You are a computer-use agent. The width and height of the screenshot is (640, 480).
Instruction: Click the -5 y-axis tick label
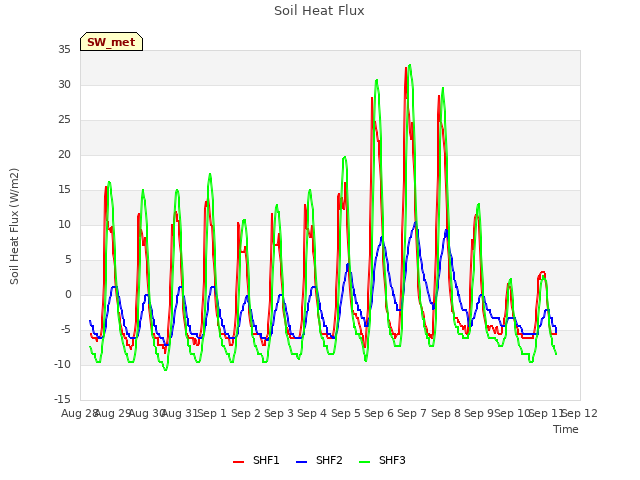click(65, 330)
